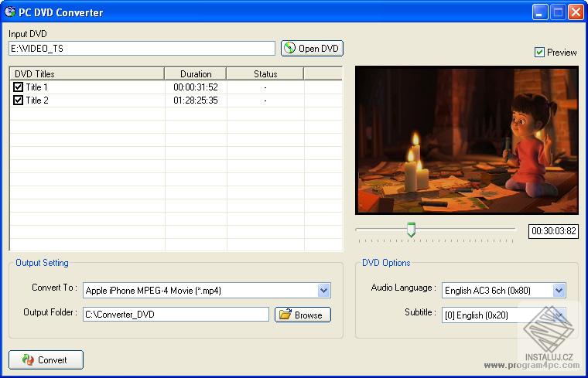Select the 00:00:31:52 duration cell
The height and width of the screenshot is (378, 588).
pos(196,87)
